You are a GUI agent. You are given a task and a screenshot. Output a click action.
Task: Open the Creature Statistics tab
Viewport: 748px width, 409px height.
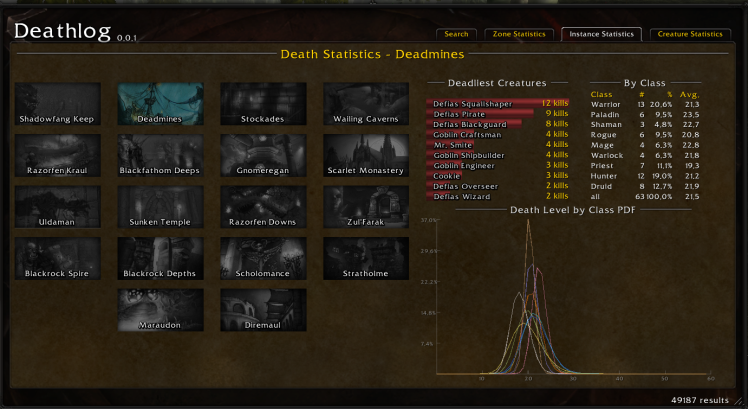tap(690, 34)
